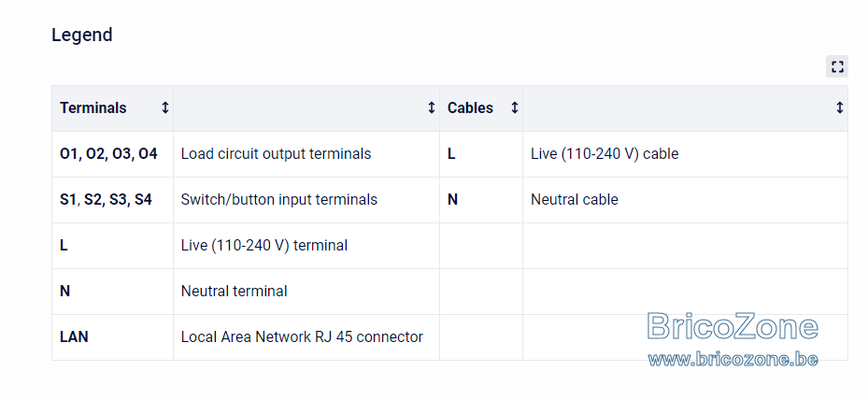
Task: Select the Neutral cable cell
Action: pos(685,200)
